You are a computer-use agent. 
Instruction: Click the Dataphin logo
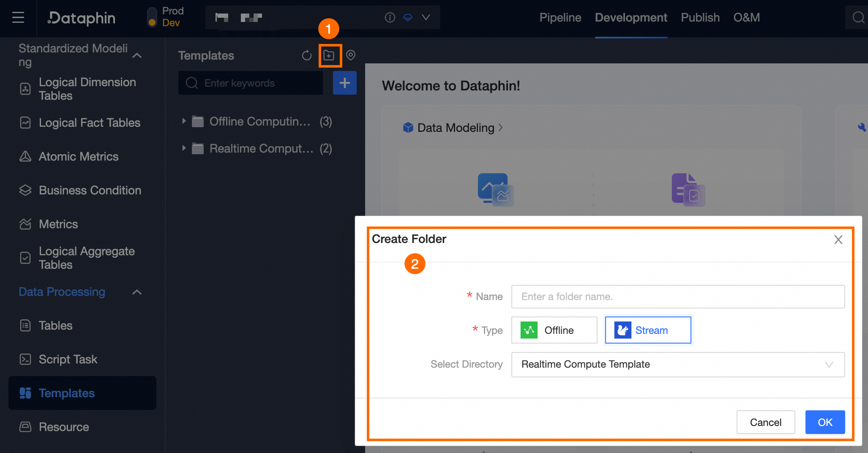coord(82,18)
